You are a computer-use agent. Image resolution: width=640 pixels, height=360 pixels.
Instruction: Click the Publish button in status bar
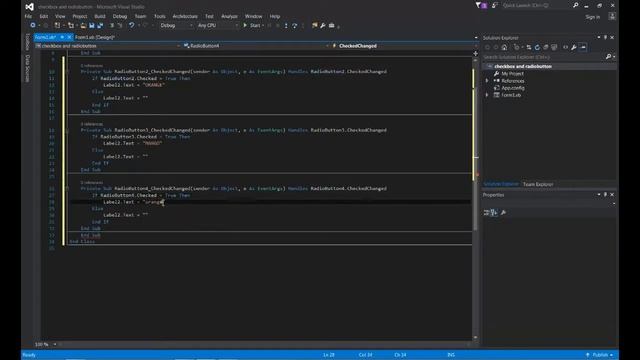600,355
